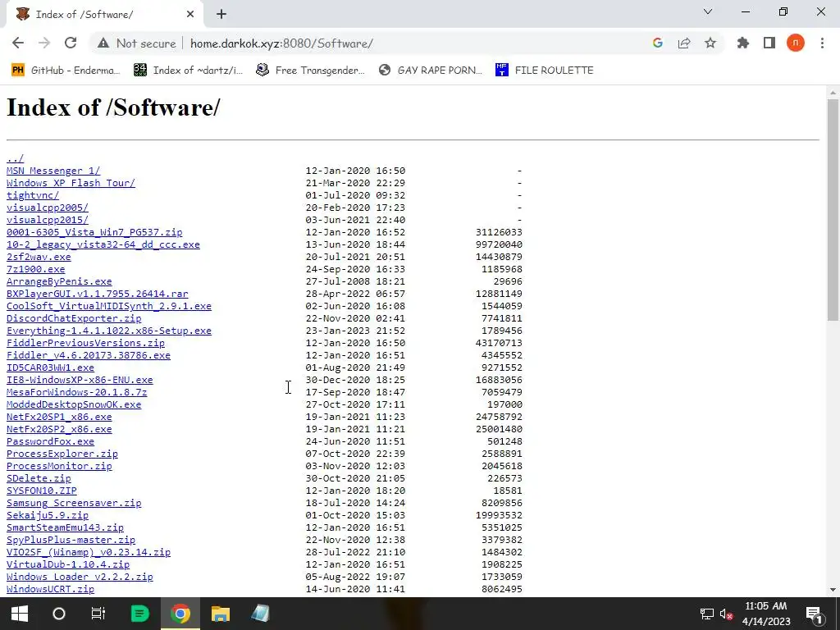Open the Chrome profile avatar

tap(795, 43)
